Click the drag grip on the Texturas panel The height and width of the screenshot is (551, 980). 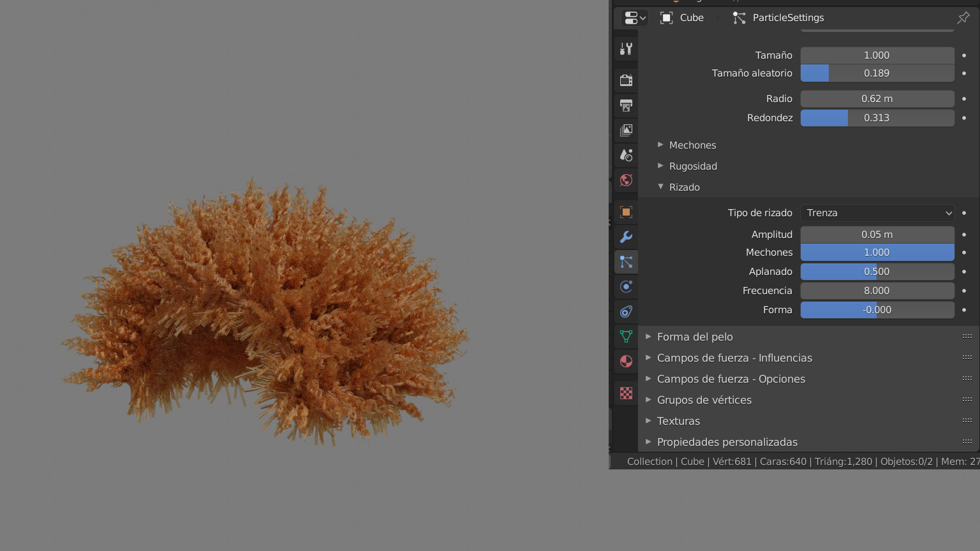(x=967, y=421)
